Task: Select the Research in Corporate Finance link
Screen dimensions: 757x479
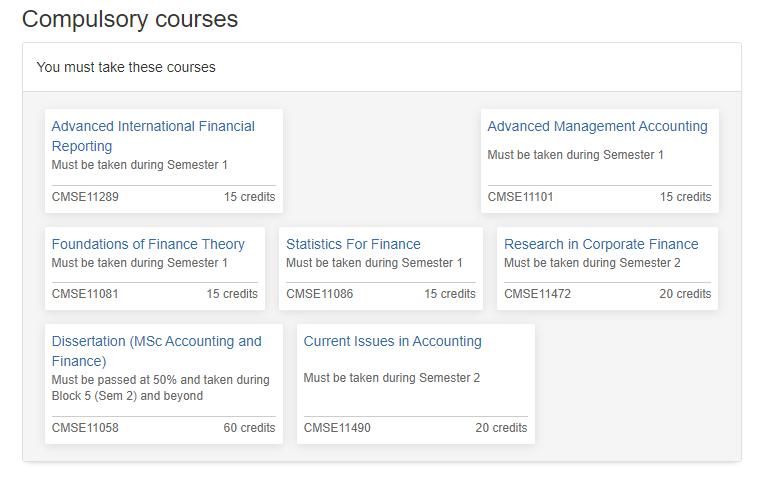Action: point(601,244)
